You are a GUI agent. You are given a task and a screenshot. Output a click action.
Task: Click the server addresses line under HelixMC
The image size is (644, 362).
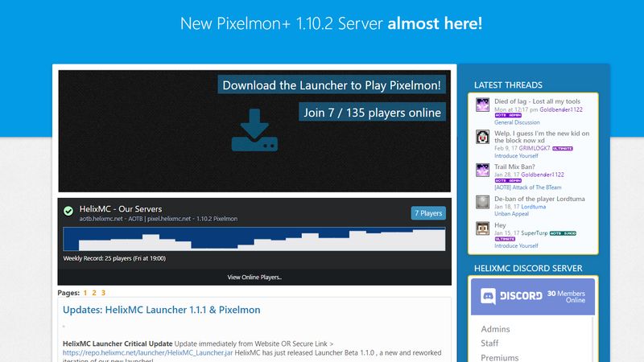click(x=158, y=219)
